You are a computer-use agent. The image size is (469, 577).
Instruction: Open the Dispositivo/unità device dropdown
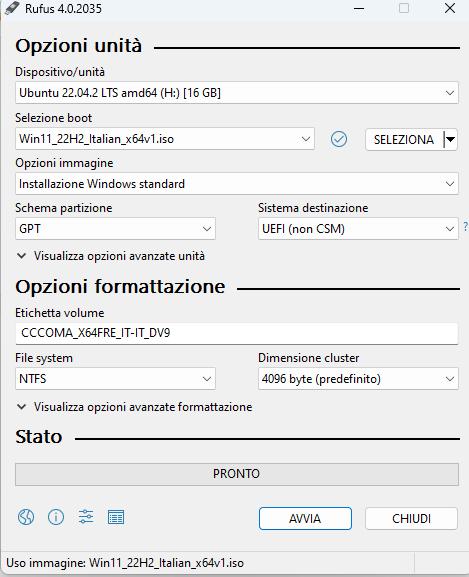coord(237,93)
